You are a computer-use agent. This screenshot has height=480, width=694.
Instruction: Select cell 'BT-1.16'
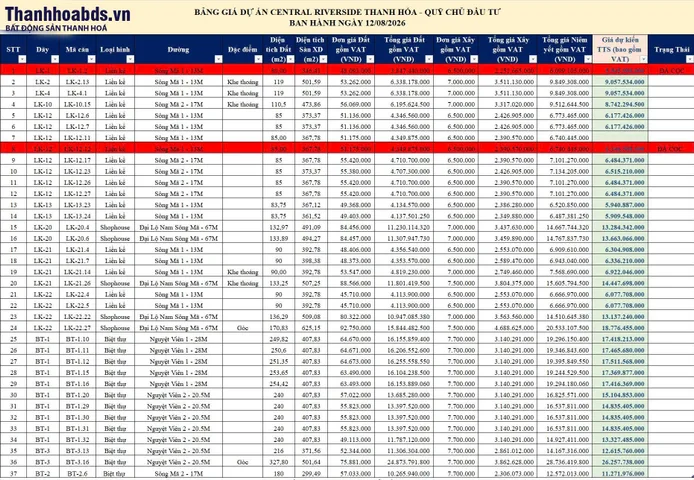[x=77, y=384]
